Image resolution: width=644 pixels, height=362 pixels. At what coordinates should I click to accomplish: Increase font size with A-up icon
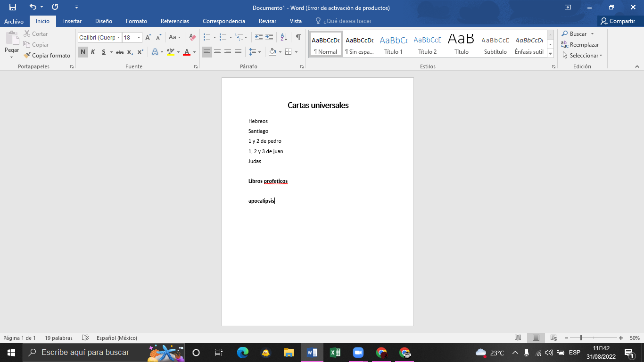click(148, 37)
